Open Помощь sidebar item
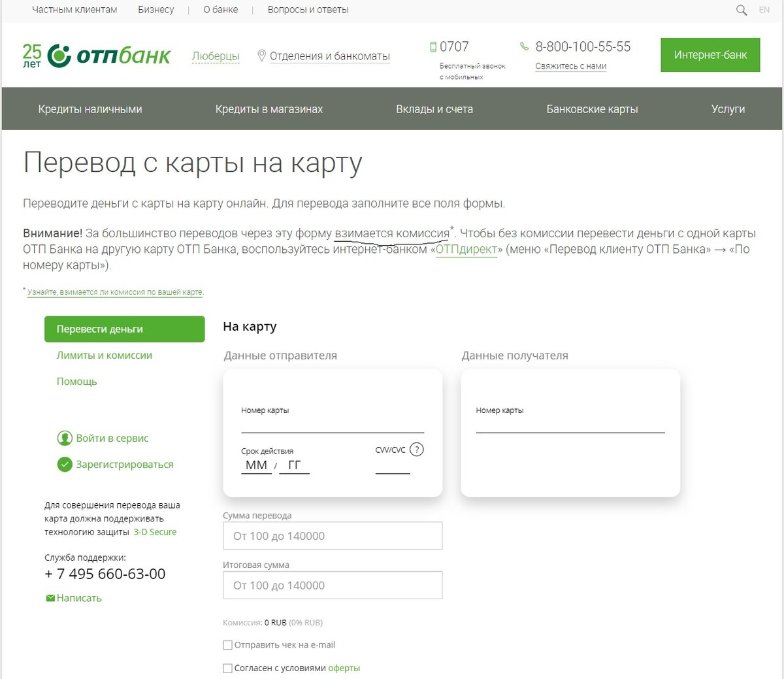 pos(76,382)
